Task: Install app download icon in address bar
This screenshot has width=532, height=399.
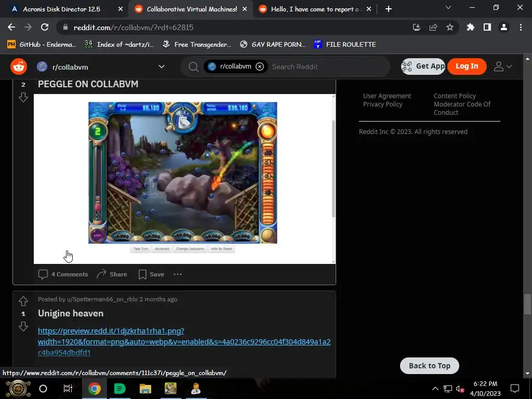Action: pyautogui.click(x=416, y=28)
